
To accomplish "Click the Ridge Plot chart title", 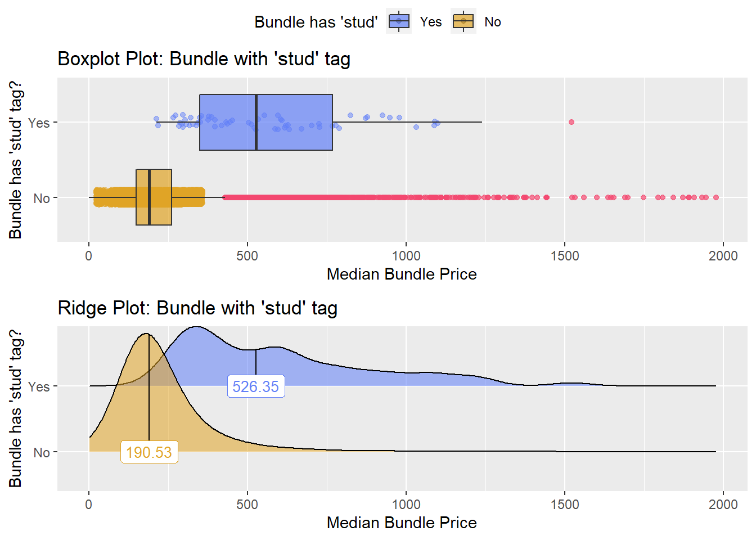I will pos(197,308).
